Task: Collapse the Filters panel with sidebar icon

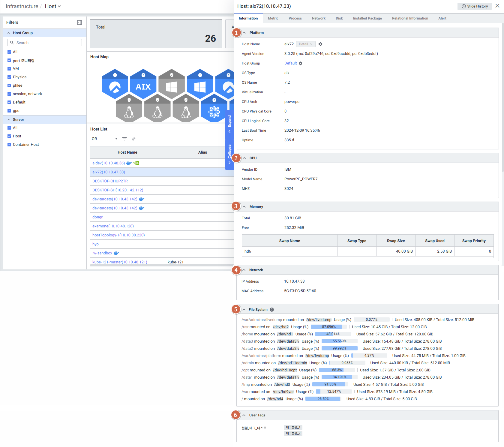Action: tap(79, 22)
